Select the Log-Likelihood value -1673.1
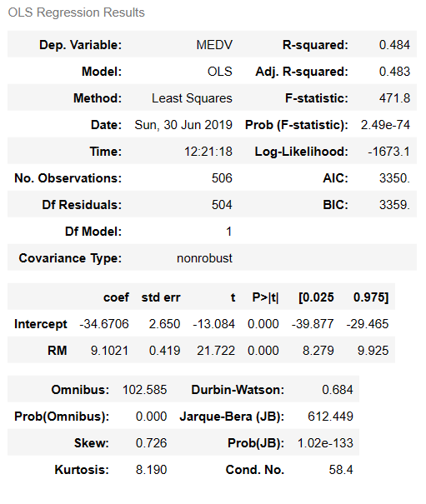Image resolution: width=426 pixels, height=504 pixels. pyautogui.click(x=389, y=152)
